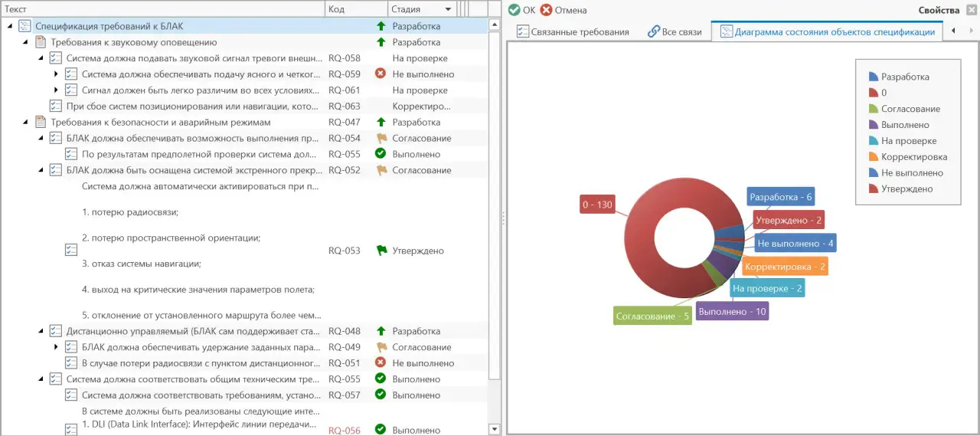This screenshot has width=980, height=436.
Task: Click the checklist icon in the RQ-054 row
Action: pos(56,138)
